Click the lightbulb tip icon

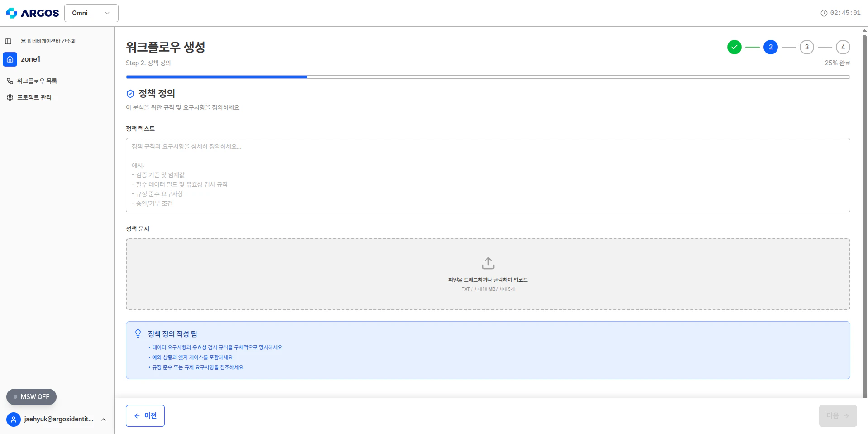click(138, 334)
